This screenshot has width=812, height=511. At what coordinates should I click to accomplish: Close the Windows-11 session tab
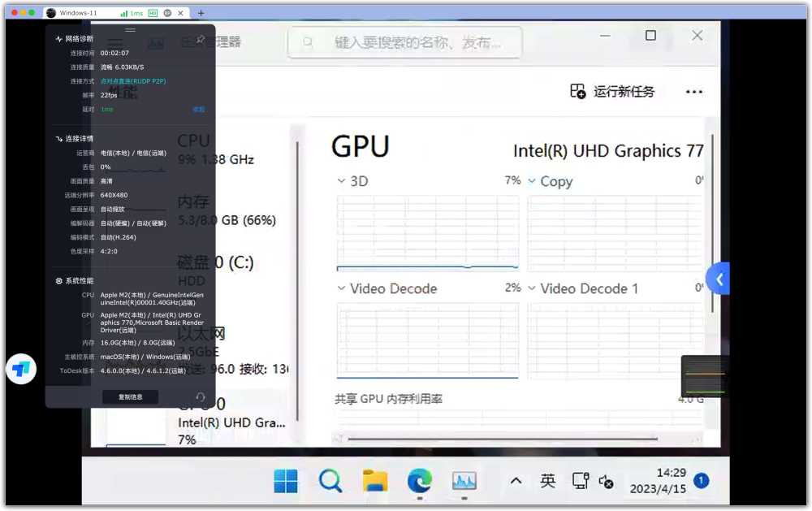coord(180,13)
